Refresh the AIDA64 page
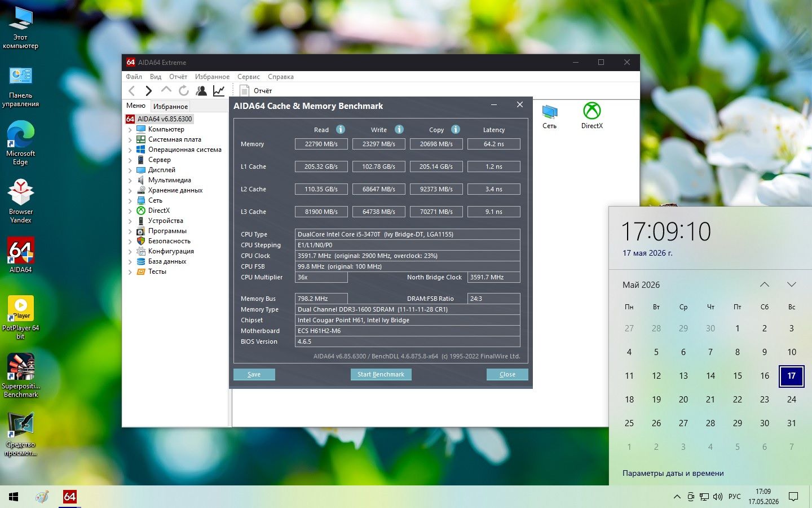The width and height of the screenshot is (812, 508). pos(184,91)
